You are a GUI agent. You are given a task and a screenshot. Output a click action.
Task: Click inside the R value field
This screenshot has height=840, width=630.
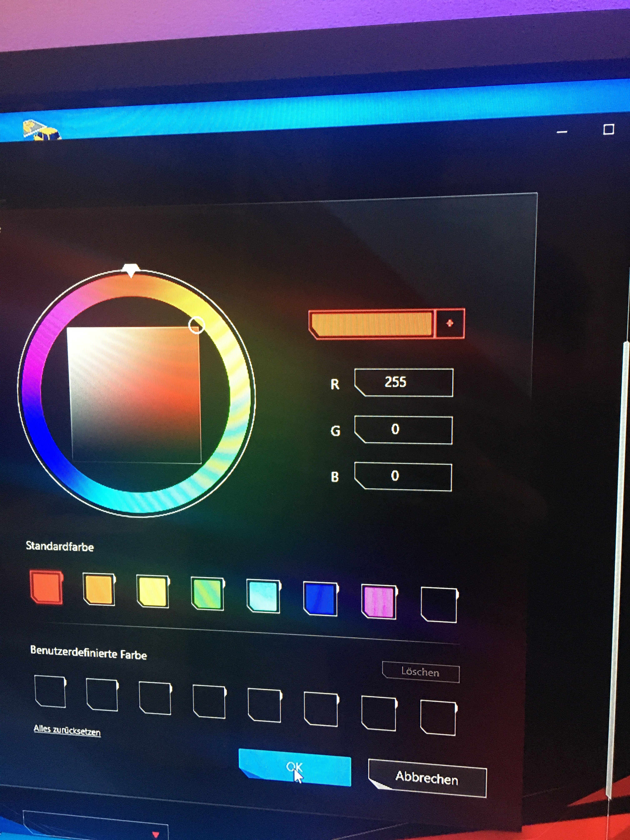404,382
